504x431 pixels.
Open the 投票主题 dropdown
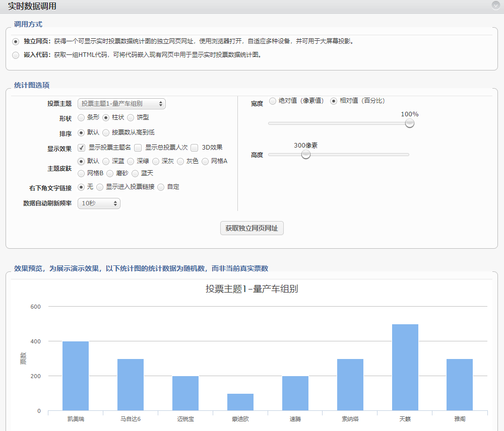pos(121,104)
